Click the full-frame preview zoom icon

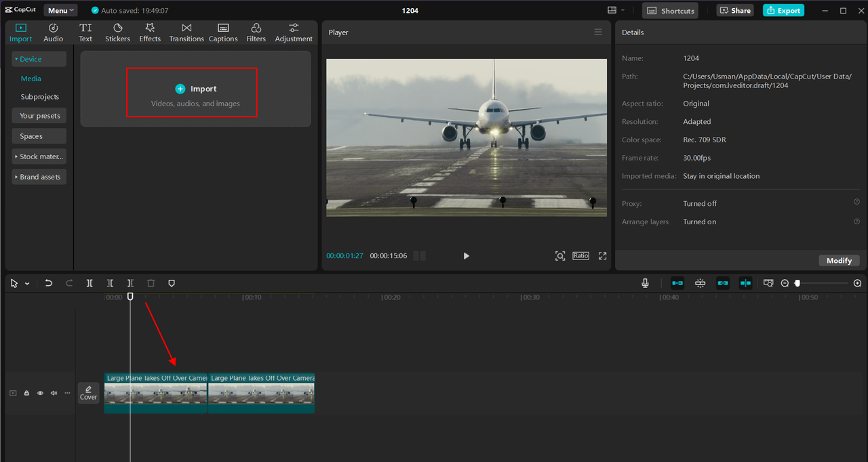560,255
